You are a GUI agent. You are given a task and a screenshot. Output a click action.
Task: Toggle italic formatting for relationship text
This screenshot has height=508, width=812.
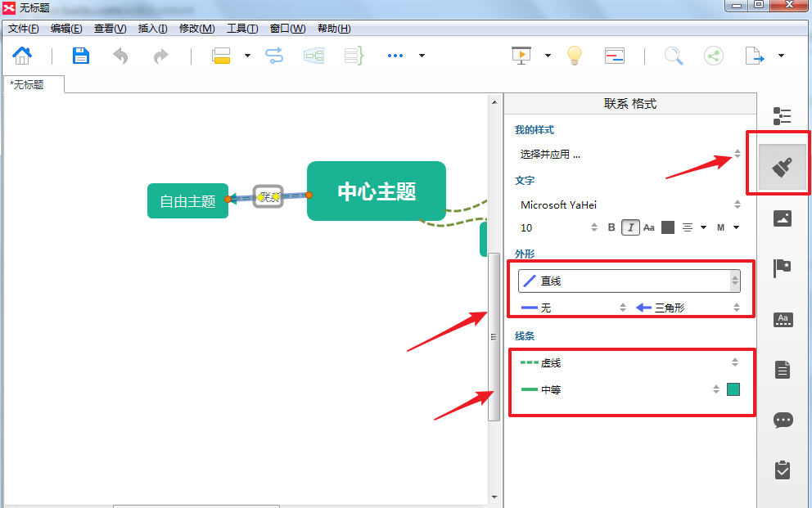point(629,227)
